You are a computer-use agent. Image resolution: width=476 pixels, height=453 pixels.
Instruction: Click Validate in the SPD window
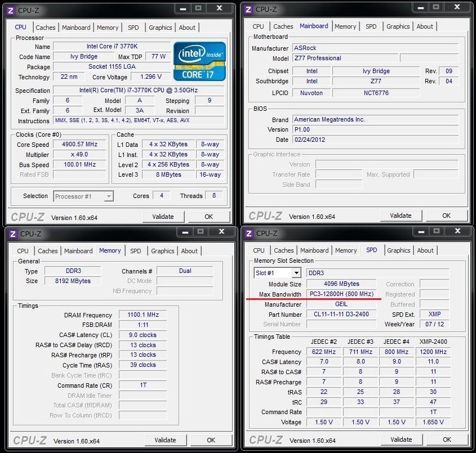click(401, 439)
